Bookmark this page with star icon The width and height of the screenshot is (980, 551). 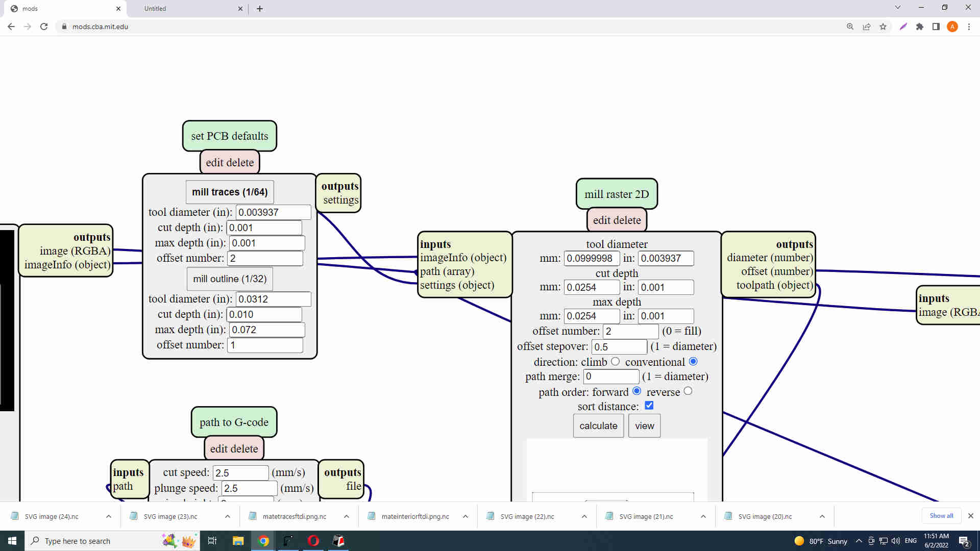point(883,27)
